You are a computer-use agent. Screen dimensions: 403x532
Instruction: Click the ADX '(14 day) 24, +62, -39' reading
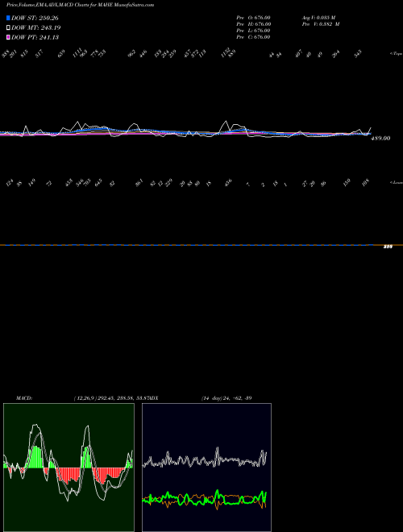click(x=226, y=398)
